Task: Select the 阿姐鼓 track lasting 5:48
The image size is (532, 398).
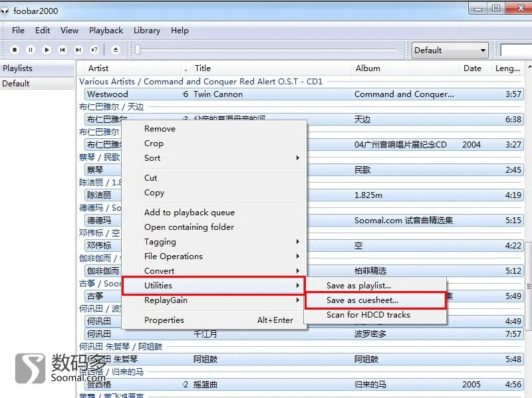Action: tap(304, 359)
